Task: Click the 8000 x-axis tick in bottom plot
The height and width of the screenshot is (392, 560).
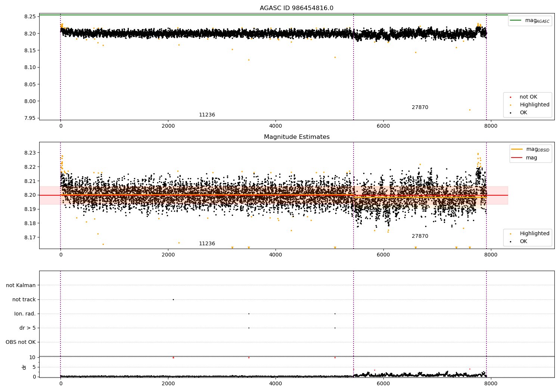Action: click(x=491, y=383)
